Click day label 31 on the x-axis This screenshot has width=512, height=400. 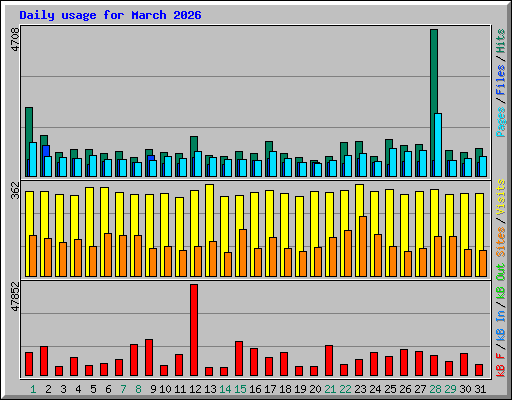tap(480, 389)
